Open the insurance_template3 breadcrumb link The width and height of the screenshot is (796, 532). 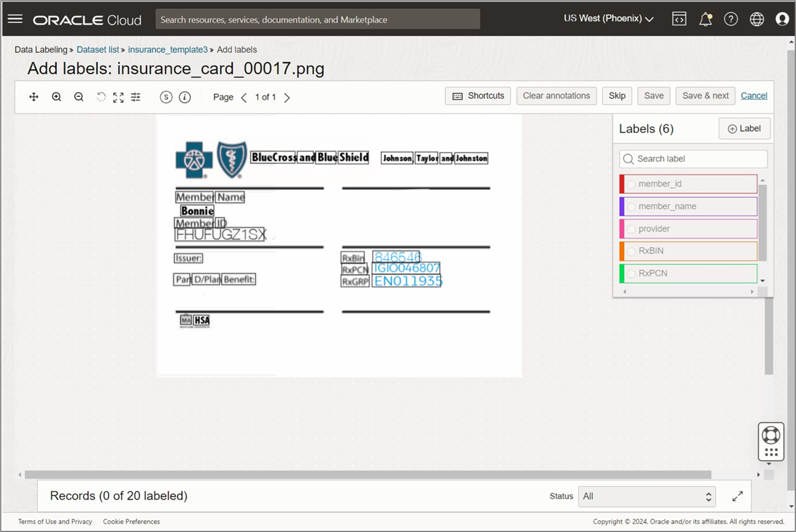[x=168, y=50]
